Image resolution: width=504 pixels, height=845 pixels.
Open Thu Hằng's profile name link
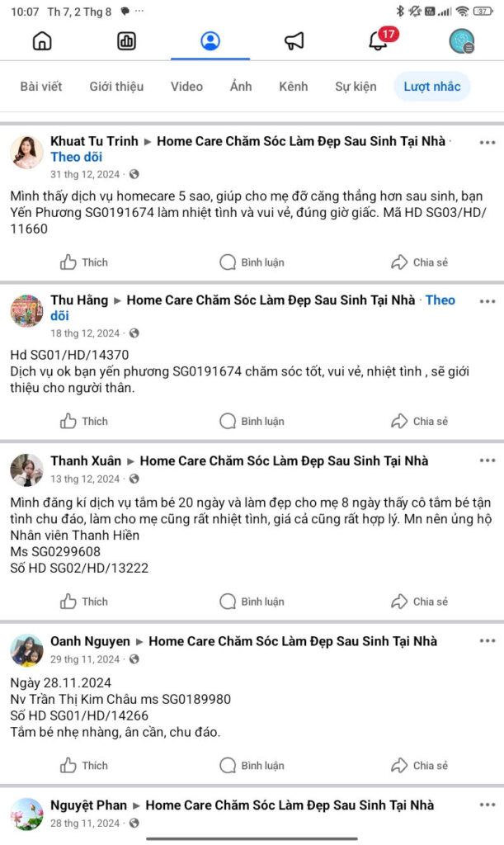click(x=79, y=300)
